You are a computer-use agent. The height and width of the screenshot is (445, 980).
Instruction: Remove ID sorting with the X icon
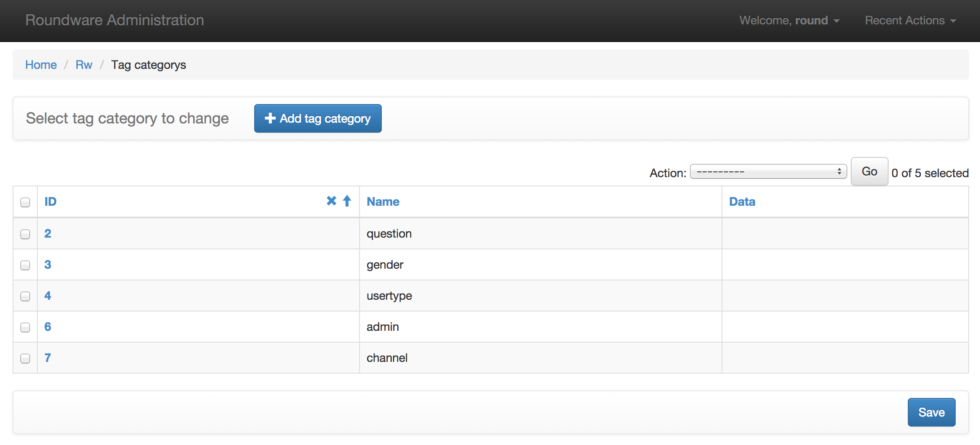tap(331, 201)
